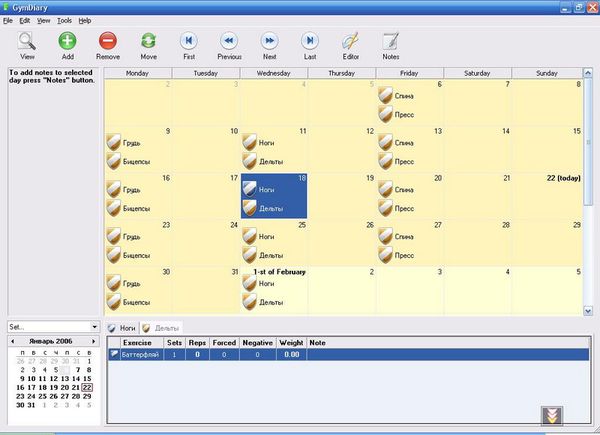Screen dimensions: 600x435
Task: Jump to Last using the toolbar icon
Action: [310, 41]
